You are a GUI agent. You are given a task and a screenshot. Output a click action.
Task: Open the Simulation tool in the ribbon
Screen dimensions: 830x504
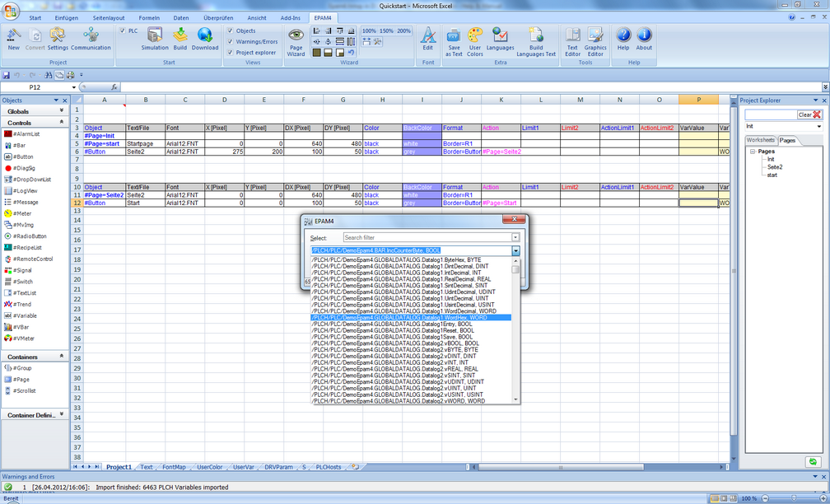(155, 39)
